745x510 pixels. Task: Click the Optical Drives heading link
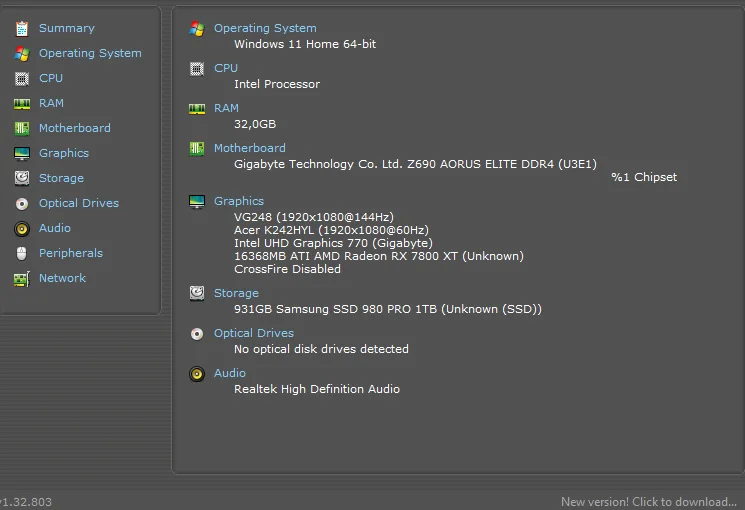(254, 333)
